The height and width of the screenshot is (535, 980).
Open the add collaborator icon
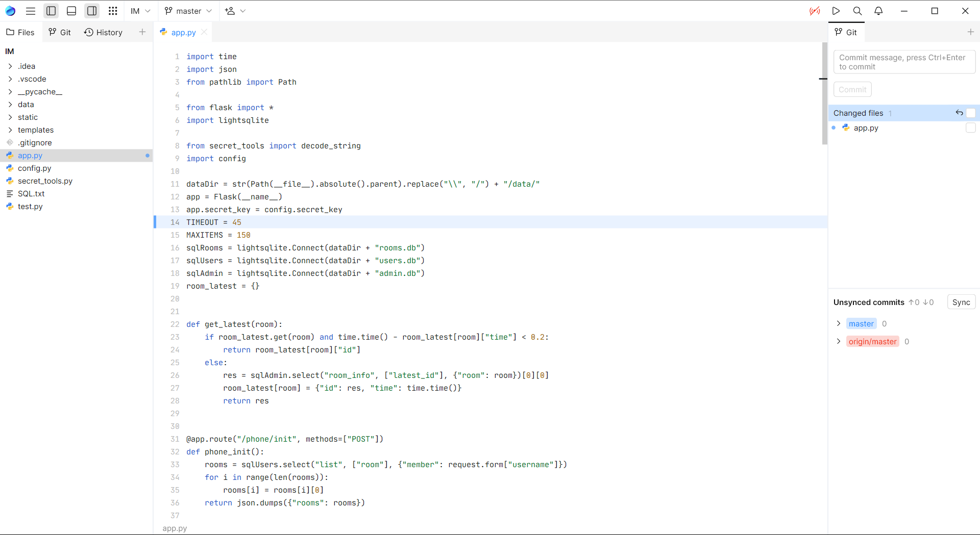click(230, 11)
